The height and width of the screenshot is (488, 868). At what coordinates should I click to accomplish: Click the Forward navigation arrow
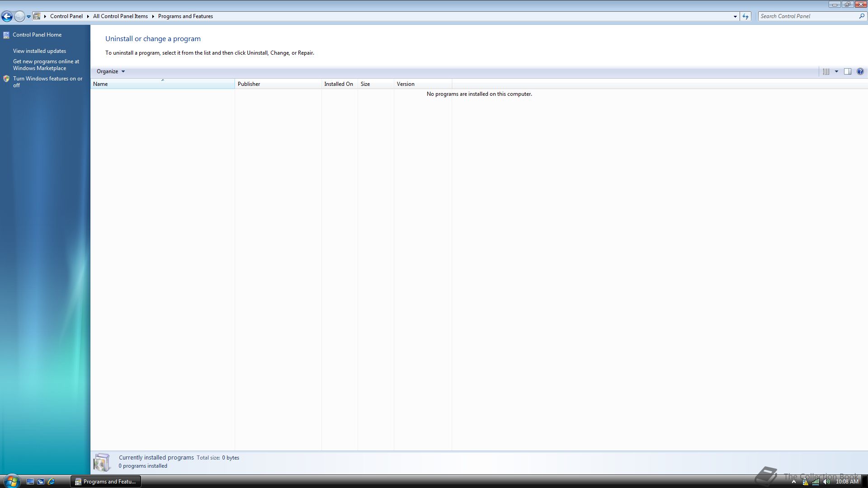[x=19, y=17]
